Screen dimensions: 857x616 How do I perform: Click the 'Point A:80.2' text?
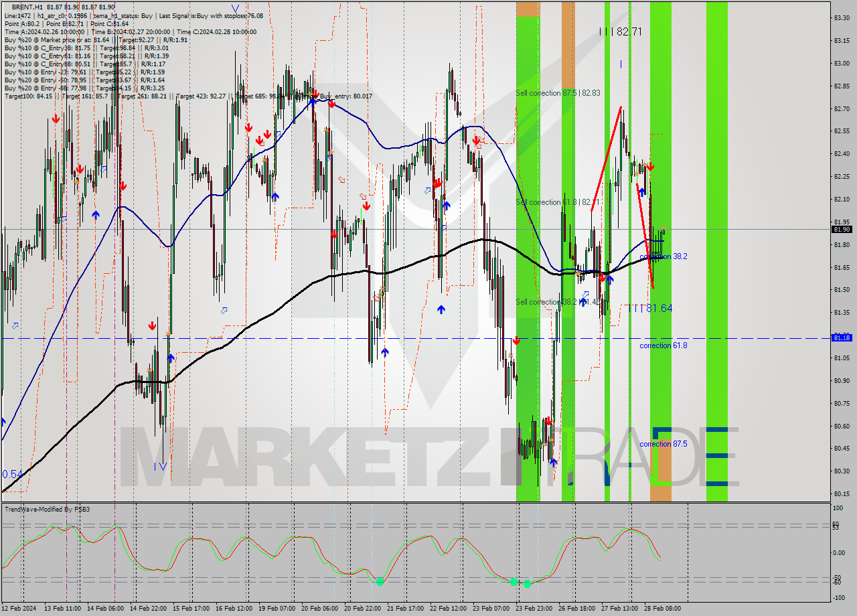click(22, 23)
